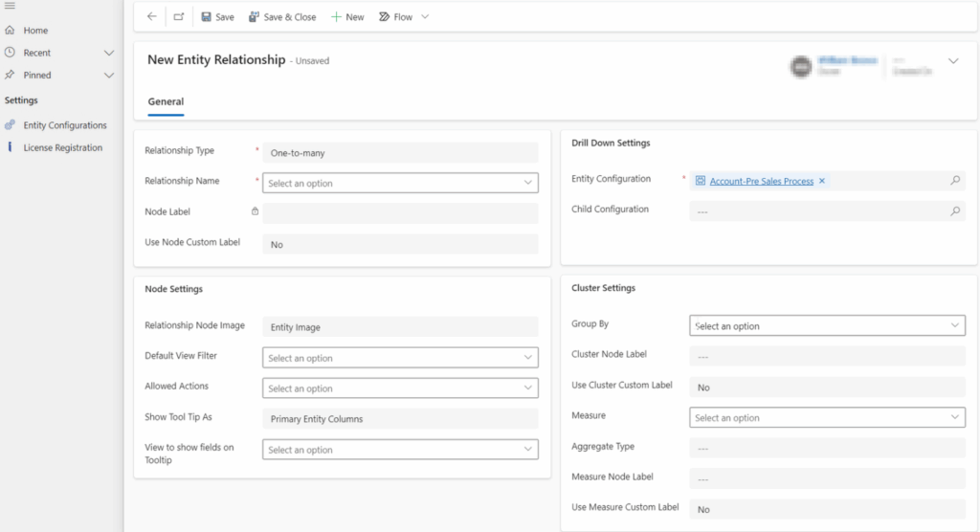Viewport: 980px width, 532px height.
Task: Remove Account-Pre Sales Process lookup value
Action: tap(822, 181)
